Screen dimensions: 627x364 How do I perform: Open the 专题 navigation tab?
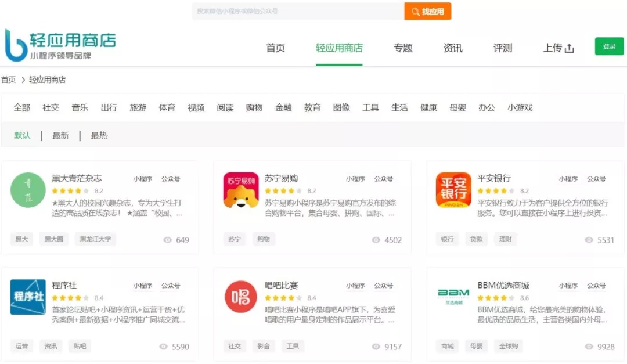pos(403,48)
